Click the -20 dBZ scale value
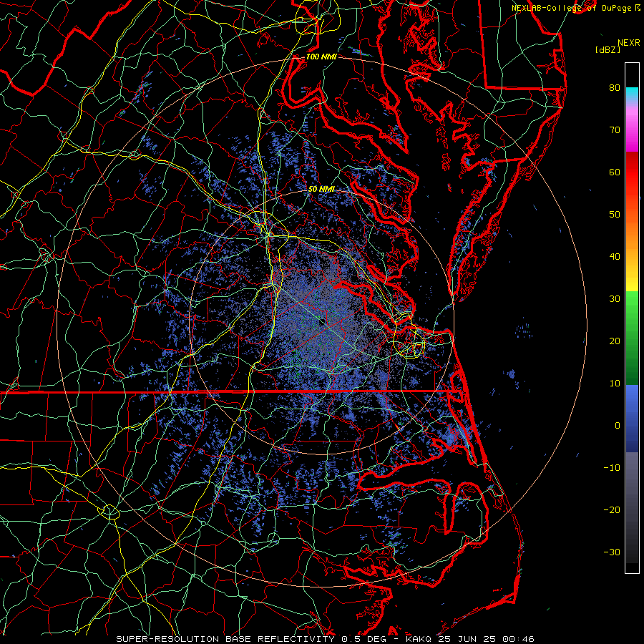This screenshot has height=644, width=644. (612, 509)
